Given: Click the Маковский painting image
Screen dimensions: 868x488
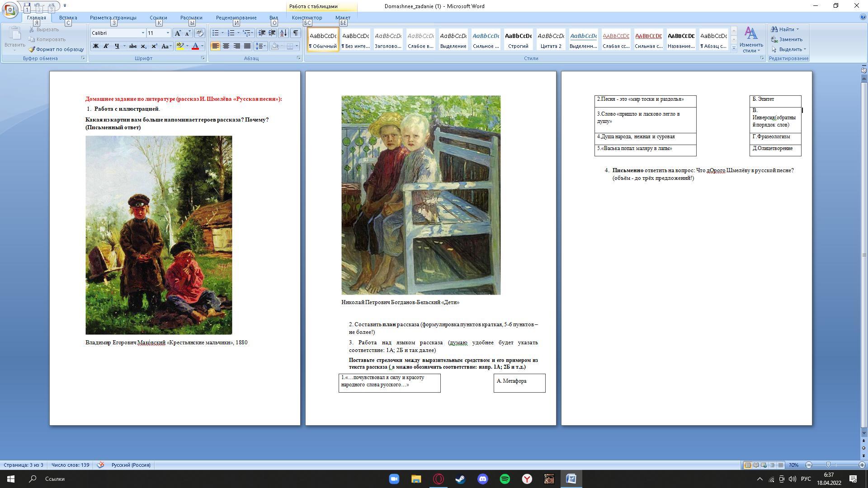Looking at the screenshot, I should coord(159,235).
